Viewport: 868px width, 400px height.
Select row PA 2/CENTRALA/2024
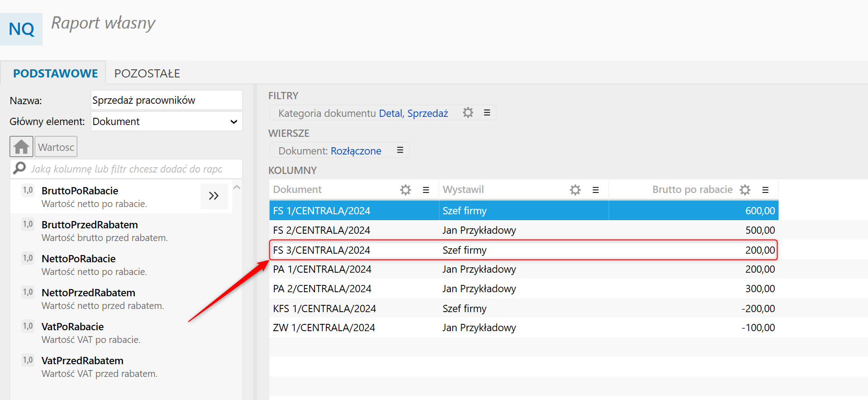tap(524, 289)
